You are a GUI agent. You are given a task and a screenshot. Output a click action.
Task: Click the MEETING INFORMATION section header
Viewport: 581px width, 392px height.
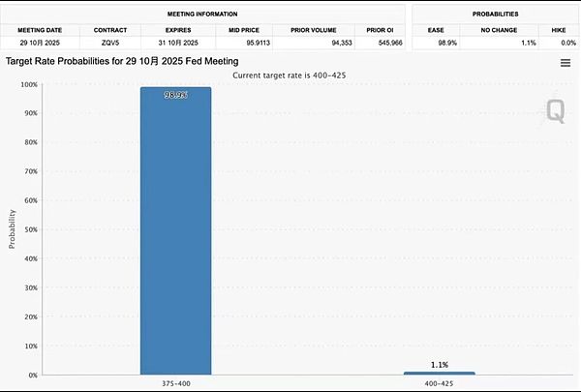click(205, 15)
